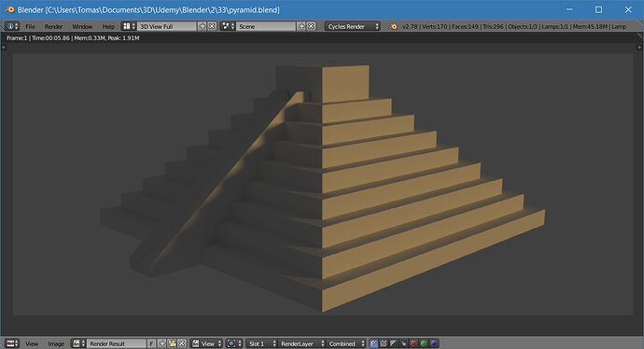Enable the green channel display
This screenshot has height=349, width=644.
coord(424,343)
